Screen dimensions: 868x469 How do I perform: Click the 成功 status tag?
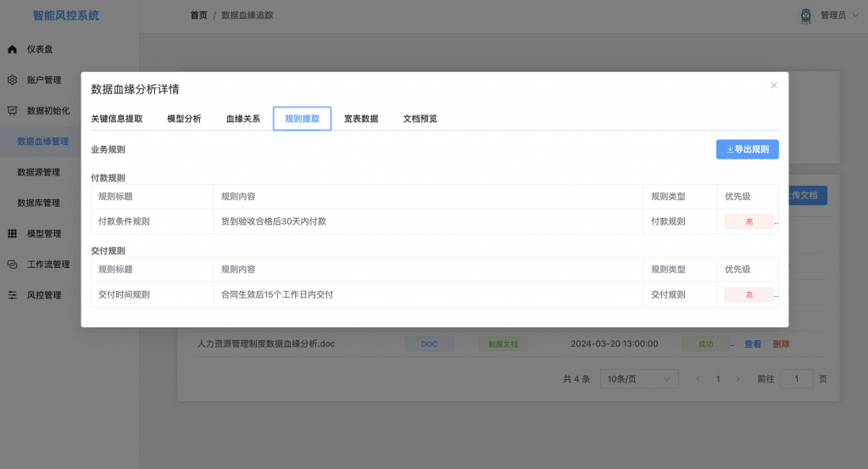(x=706, y=343)
